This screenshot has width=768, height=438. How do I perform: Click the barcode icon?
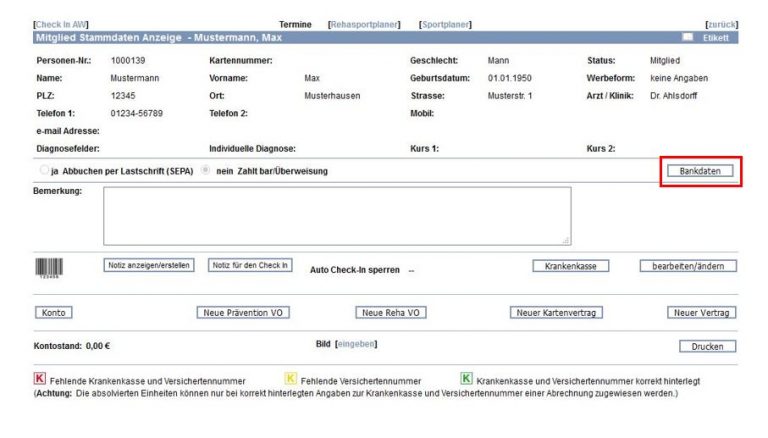point(48,268)
